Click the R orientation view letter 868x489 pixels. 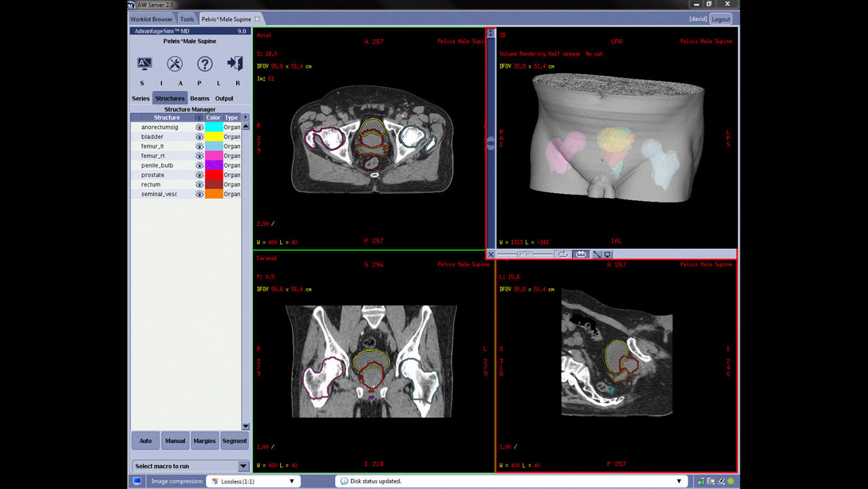pos(238,83)
